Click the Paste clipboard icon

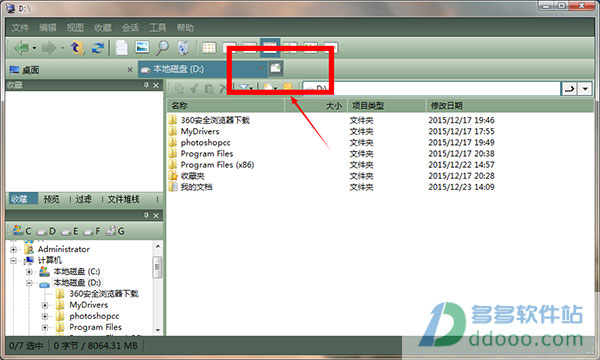tap(209, 89)
